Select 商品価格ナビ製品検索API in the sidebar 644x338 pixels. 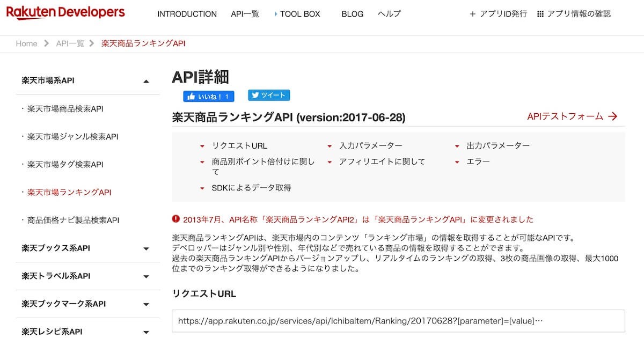[73, 220]
